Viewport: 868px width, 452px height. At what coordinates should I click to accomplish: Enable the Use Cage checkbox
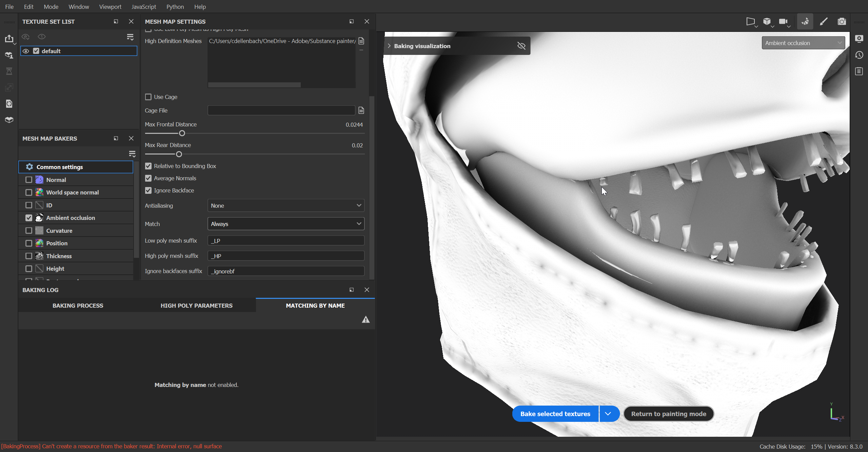pyautogui.click(x=148, y=97)
